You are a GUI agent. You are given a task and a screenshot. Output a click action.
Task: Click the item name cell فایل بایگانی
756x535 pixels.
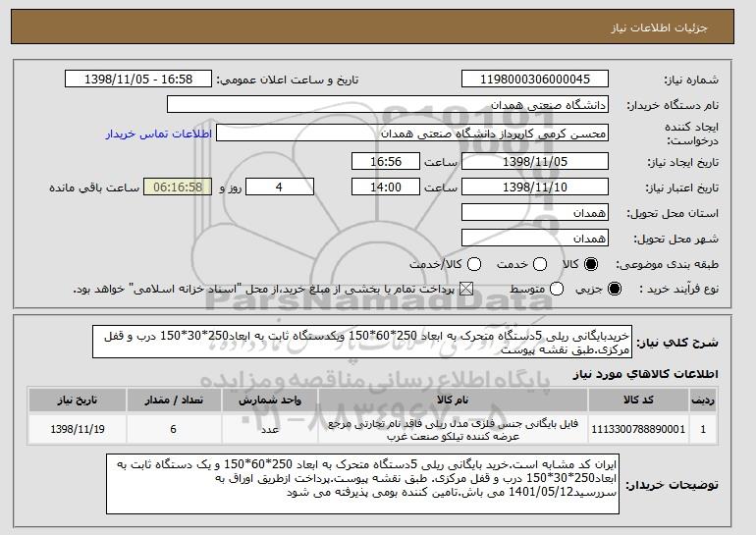[x=453, y=429]
